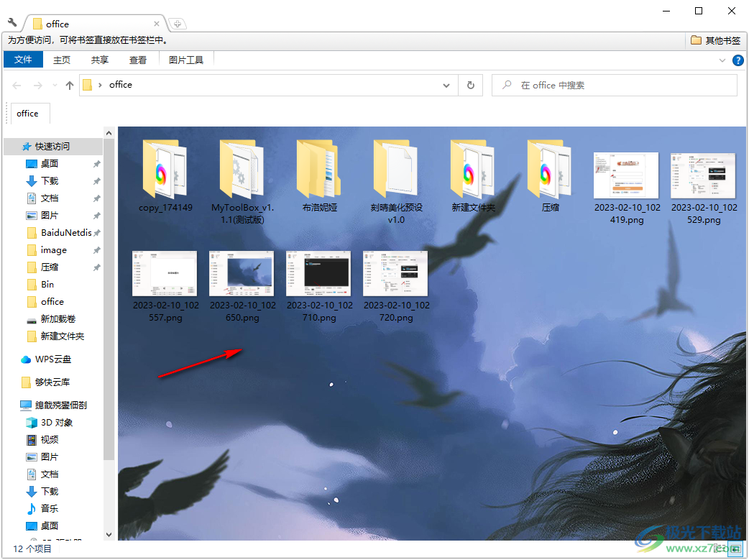Select the 压缩 folder in the file area
Screen dimensions: 749x560
tap(551, 176)
